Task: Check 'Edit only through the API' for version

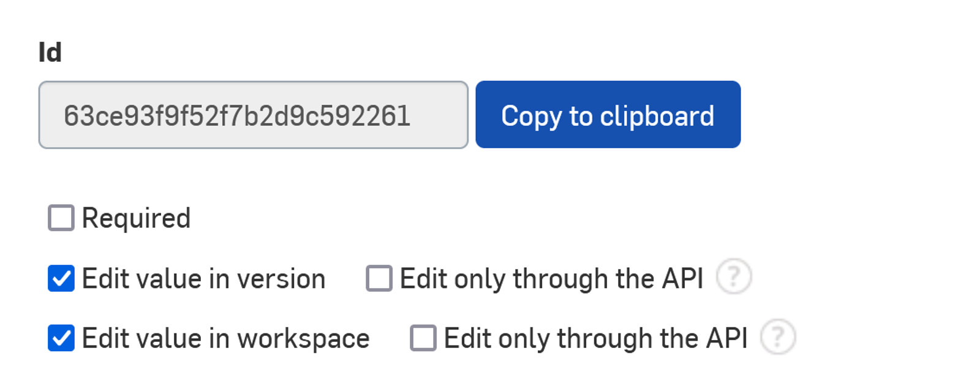Action: tap(378, 278)
